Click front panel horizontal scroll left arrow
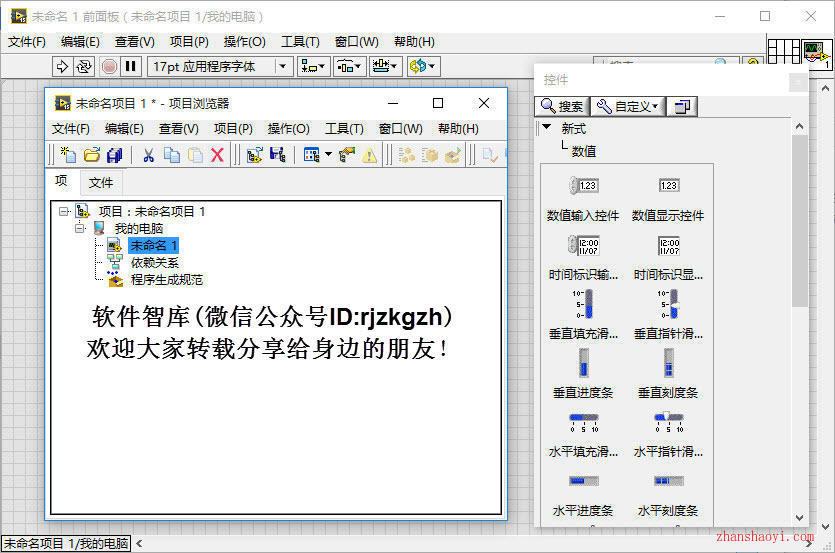Image resolution: width=835 pixels, height=553 pixels. [139, 544]
